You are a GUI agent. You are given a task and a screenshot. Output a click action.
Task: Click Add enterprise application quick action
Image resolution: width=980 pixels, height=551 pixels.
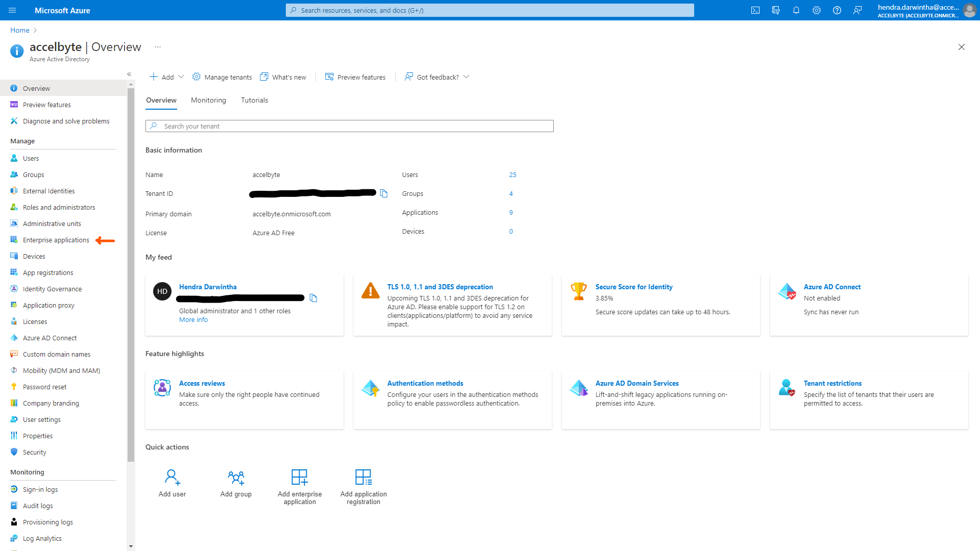click(x=300, y=487)
